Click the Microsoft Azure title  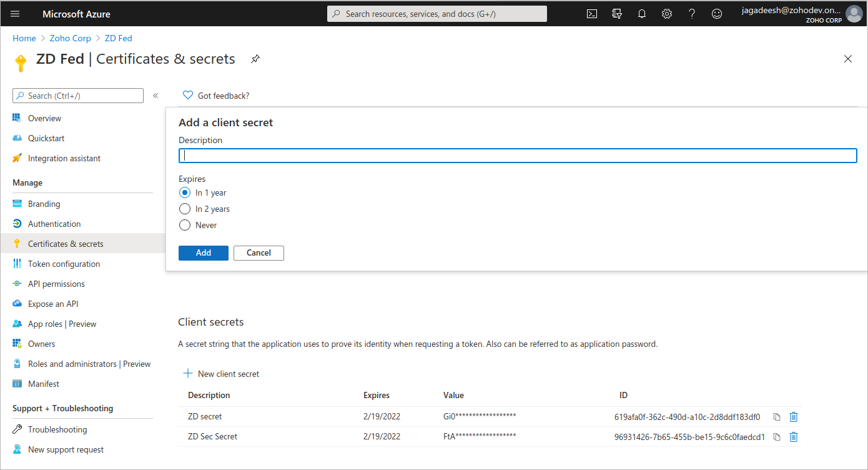[x=76, y=14]
